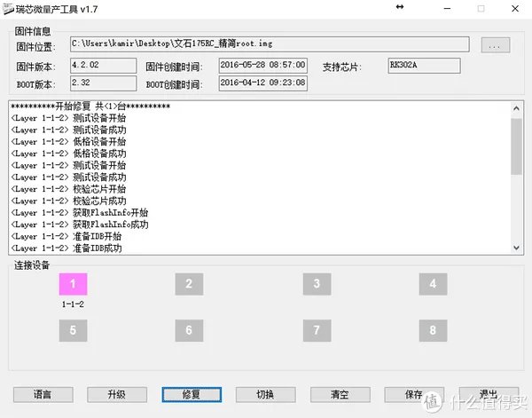Click the log line 校验芯片开始

(68, 189)
